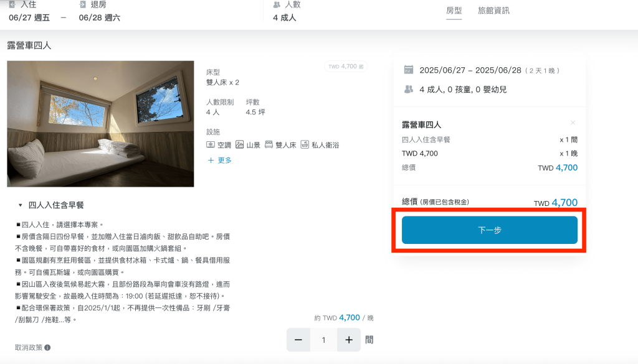Click the private bathroom 私人衛浴 icon

305,145
